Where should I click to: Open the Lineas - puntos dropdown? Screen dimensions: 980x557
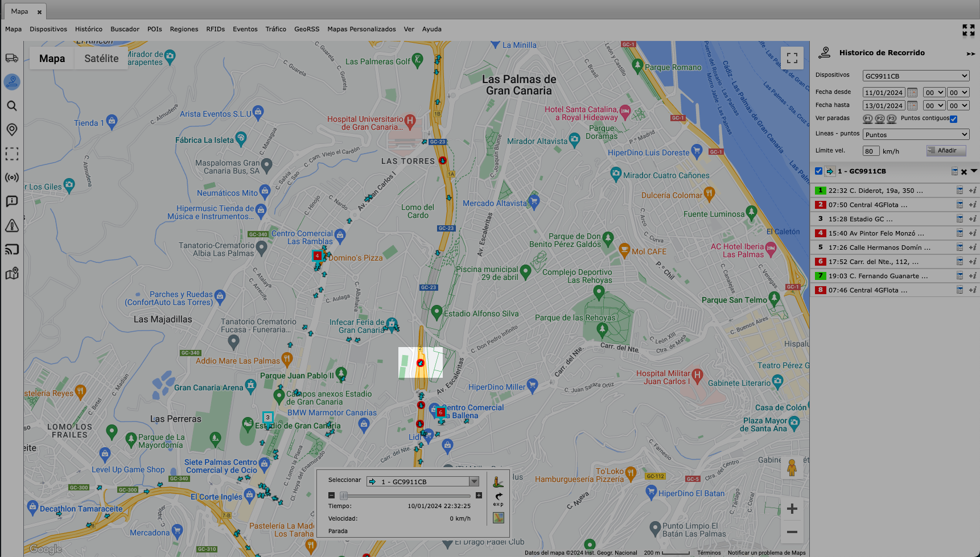916,134
